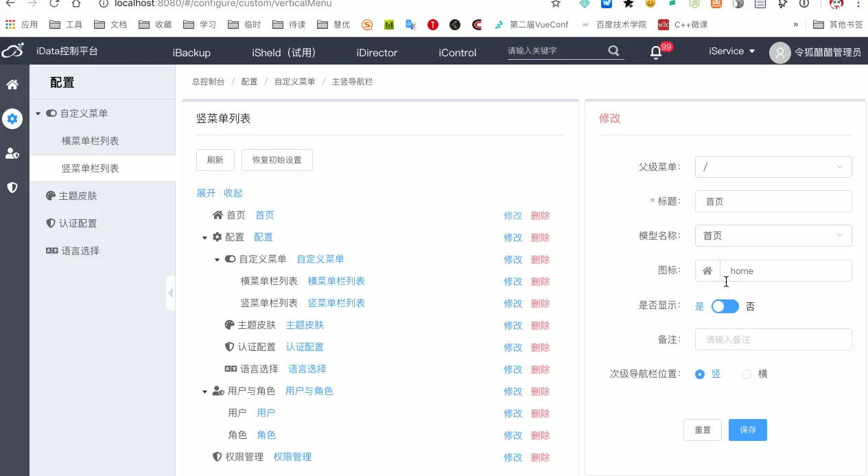Toggle the 是否显示 switch

725,306
